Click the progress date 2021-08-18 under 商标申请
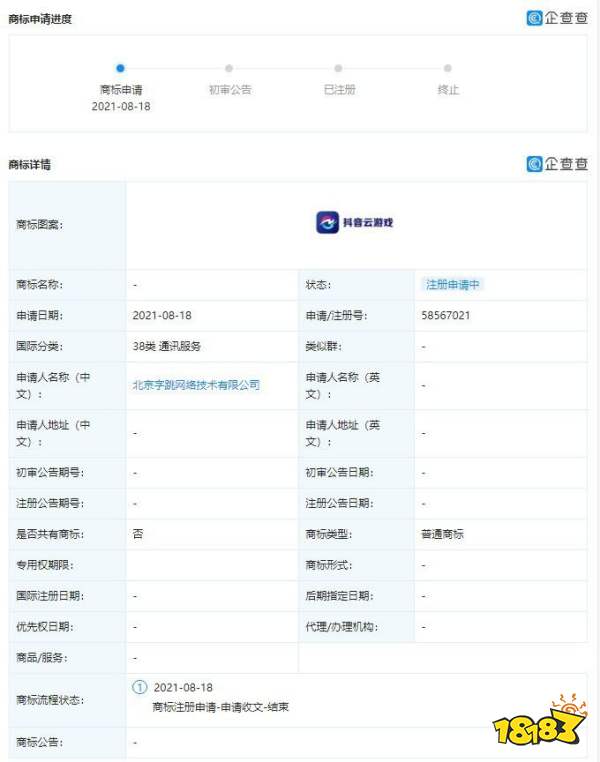The height and width of the screenshot is (762, 600). pos(121,106)
